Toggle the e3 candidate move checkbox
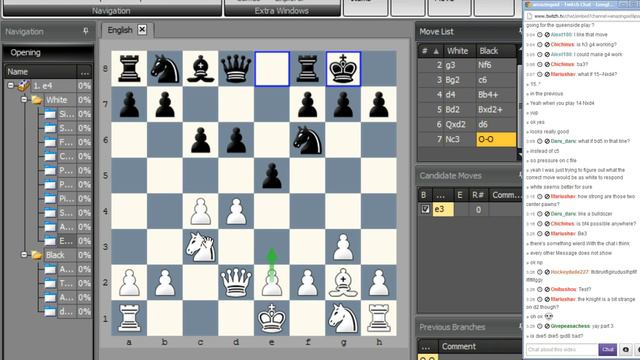This screenshot has width=640, height=360. [425, 209]
